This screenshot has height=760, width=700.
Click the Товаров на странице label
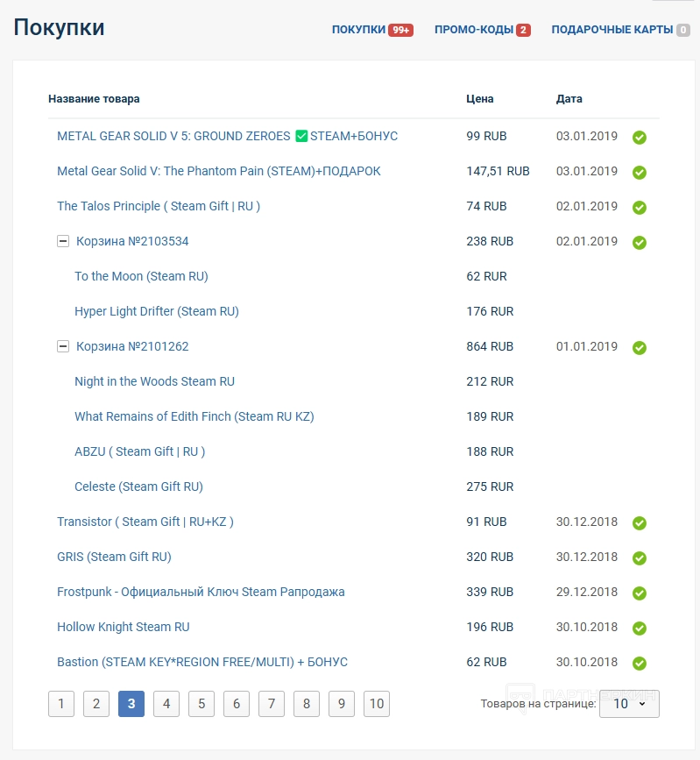point(538,703)
